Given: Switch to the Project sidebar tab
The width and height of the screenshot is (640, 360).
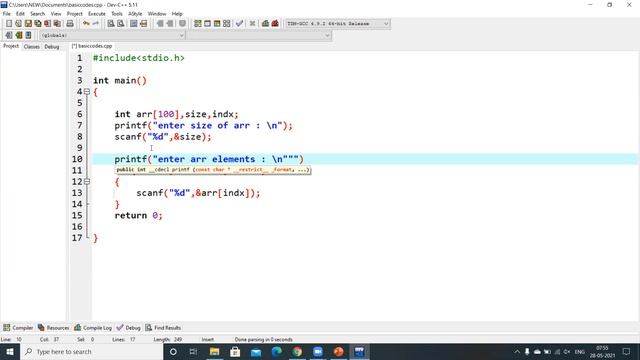Looking at the screenshot, I should tap(11, 46).
